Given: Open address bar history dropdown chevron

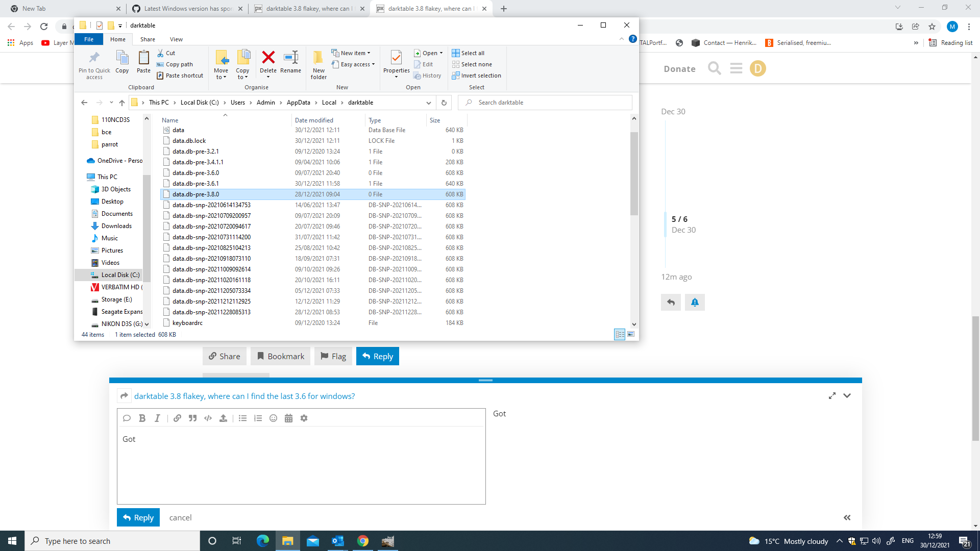Looking at the screenshot, I should 429,103.
